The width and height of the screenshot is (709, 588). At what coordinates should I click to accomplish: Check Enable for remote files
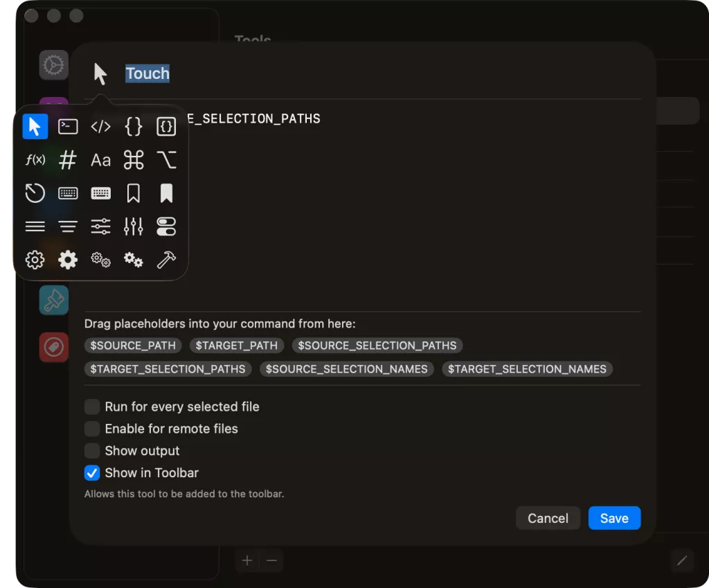(92, 429)
